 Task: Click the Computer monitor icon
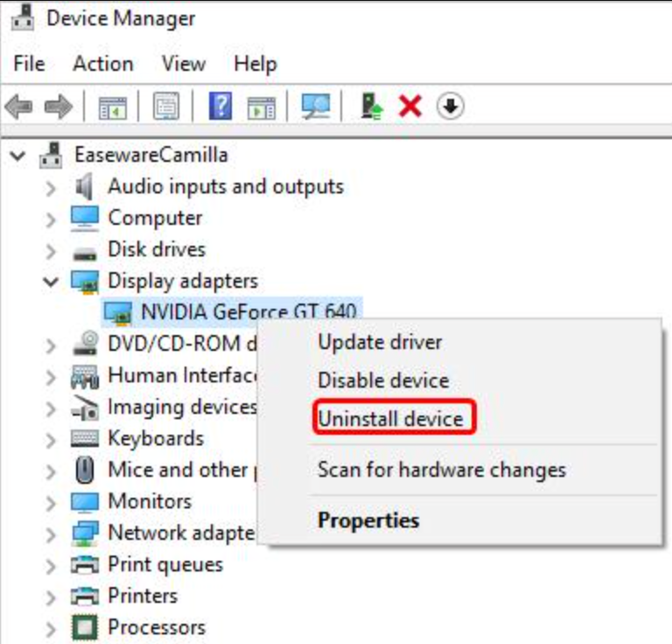pos(84,218)
